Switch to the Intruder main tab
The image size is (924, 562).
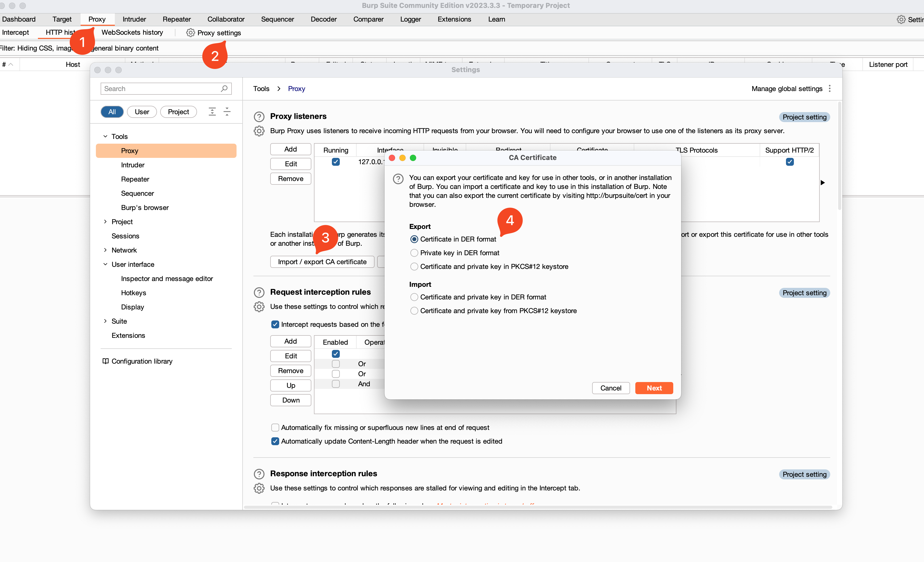tap(134, 19)
